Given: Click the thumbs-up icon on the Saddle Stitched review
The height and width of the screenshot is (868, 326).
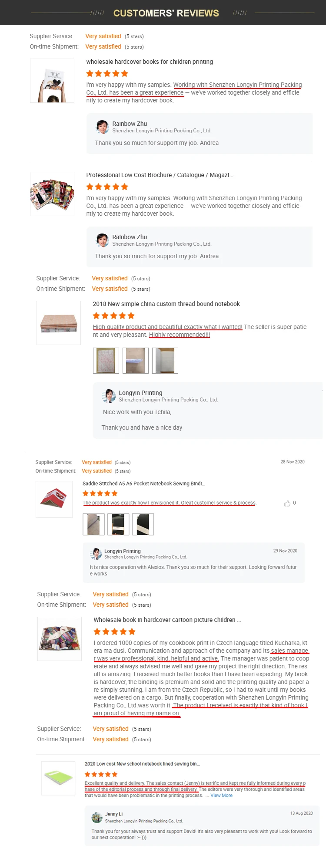Looking at the screenshot, I should point(287,503).
